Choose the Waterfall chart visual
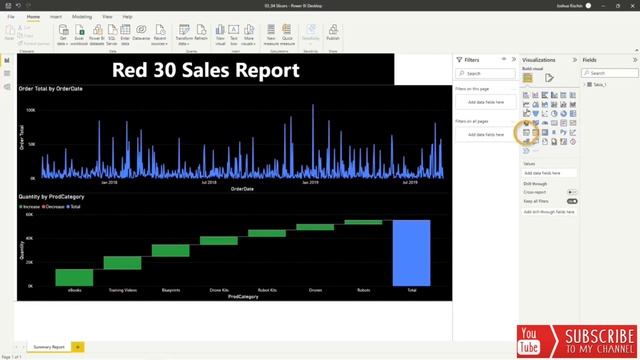 click(x=526, y=114)
